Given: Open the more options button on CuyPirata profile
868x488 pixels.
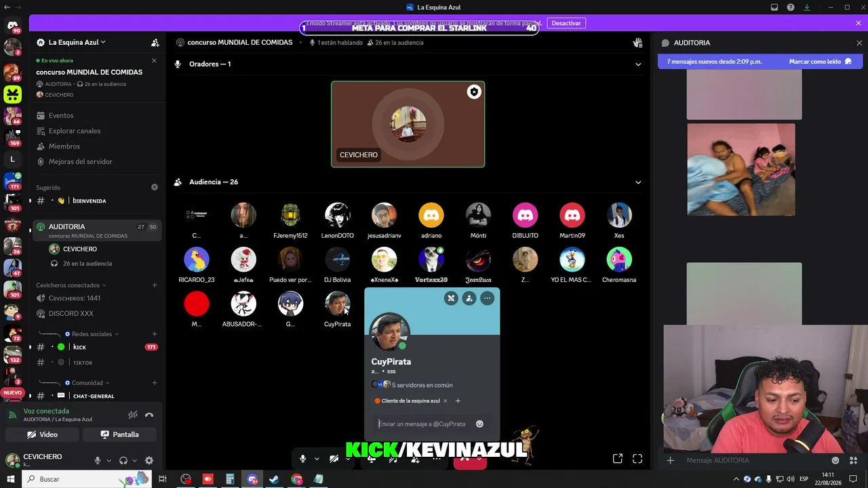Looking at the screenshot, I should coord(487,298).
